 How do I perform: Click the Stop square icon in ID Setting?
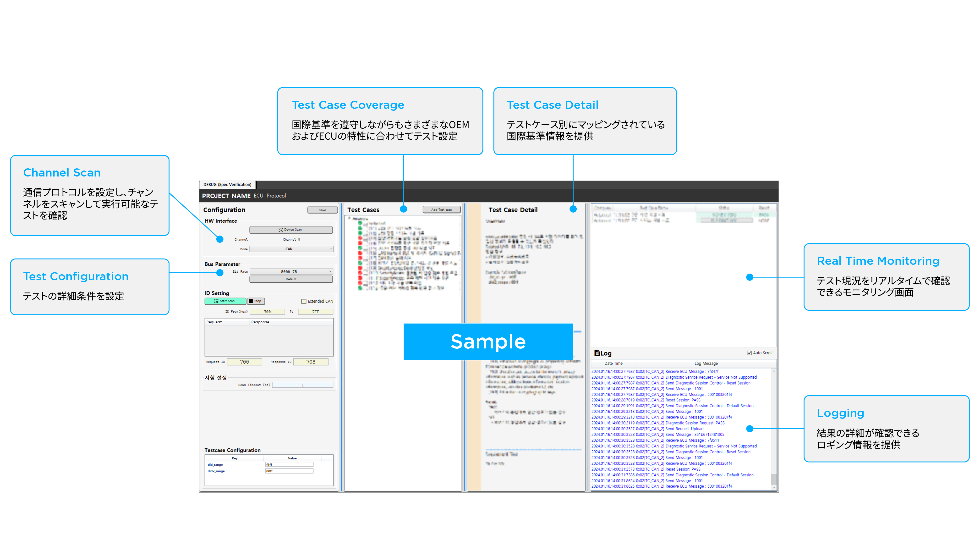251,301
